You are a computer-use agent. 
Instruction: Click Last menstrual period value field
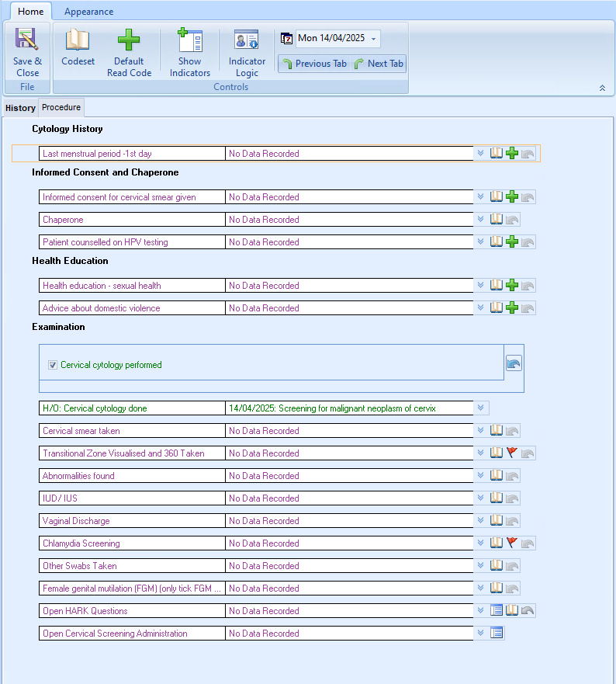(x=349, y=154)
